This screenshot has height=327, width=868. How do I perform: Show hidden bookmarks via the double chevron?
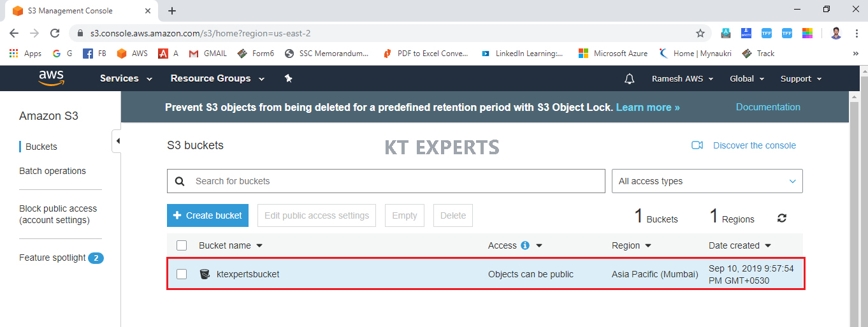(855, 54)
